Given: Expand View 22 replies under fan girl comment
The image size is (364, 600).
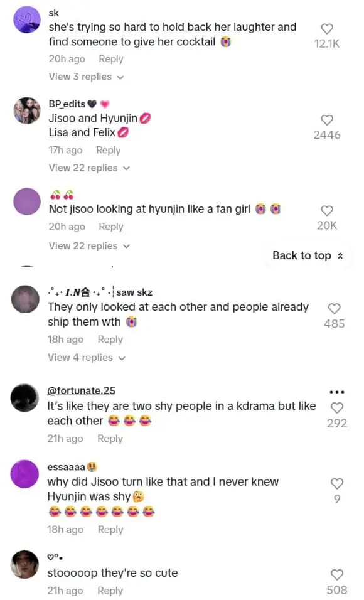Looking at the screenshot, I should [89, 246].
